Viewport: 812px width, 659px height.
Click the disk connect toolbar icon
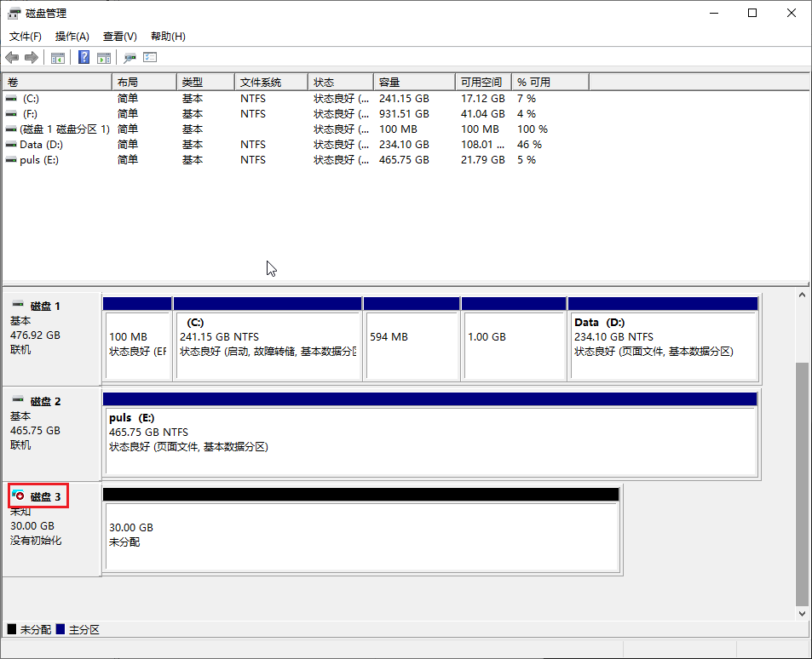pyautogui.click(x=130, y=58)
